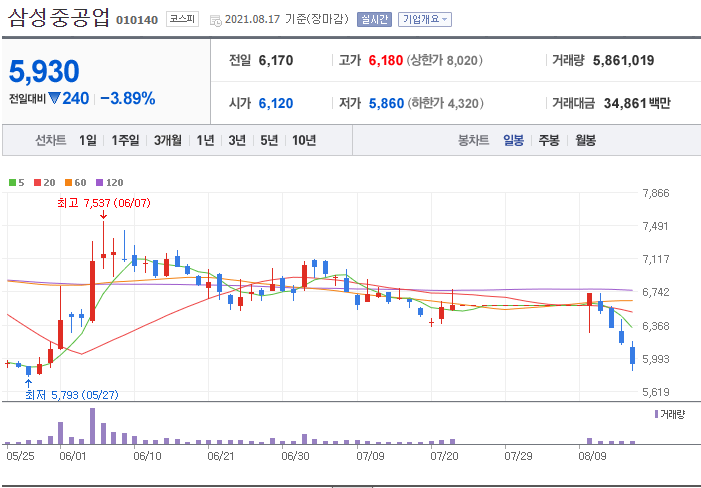The height and width of the screenshot is (488, 701).
Task: Select 월봉 monthly candle chart
Action: [x=585, y=140]
